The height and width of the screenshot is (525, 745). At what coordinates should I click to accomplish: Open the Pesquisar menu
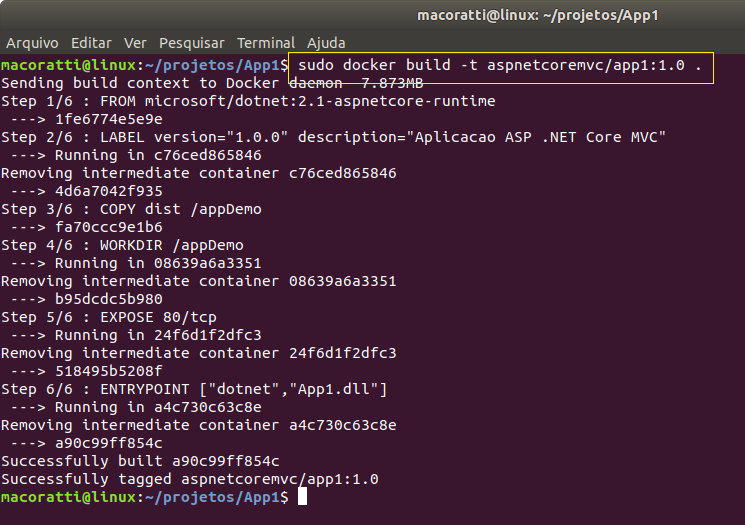click(x=191, y=43)
